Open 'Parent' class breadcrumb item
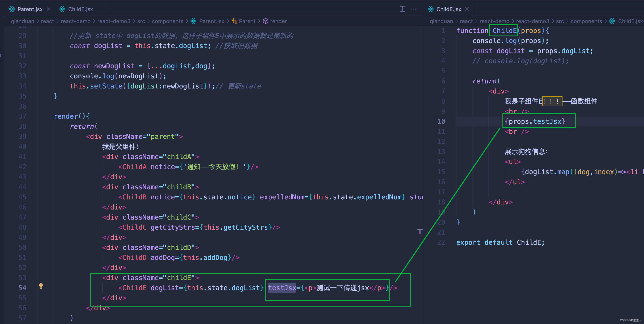The height and width of the screenshot is (324, 644). pos(247,21)
